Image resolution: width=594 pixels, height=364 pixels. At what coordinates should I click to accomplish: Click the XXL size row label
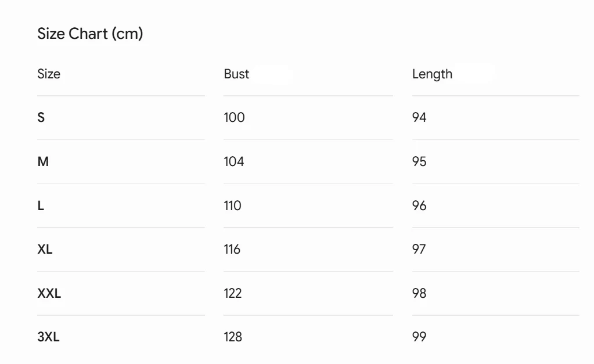click(x=49, y=293)
